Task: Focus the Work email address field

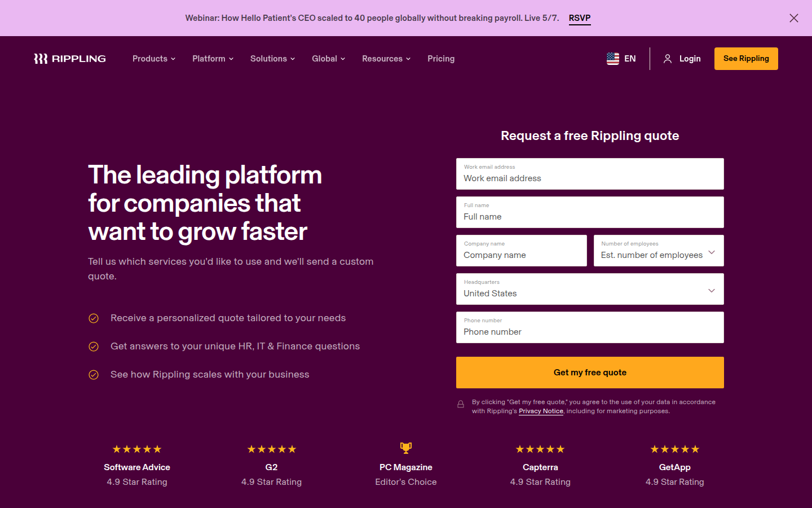Action: pyautogui.click(x=590, y=174)
